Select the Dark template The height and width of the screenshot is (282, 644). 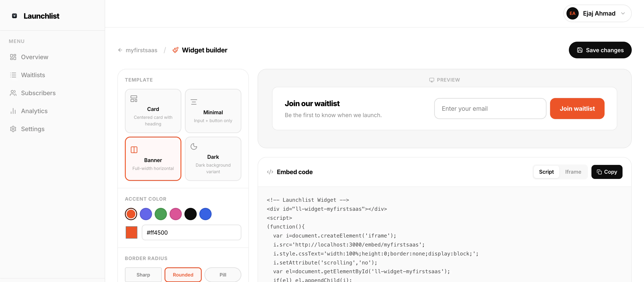click(213, 159)
